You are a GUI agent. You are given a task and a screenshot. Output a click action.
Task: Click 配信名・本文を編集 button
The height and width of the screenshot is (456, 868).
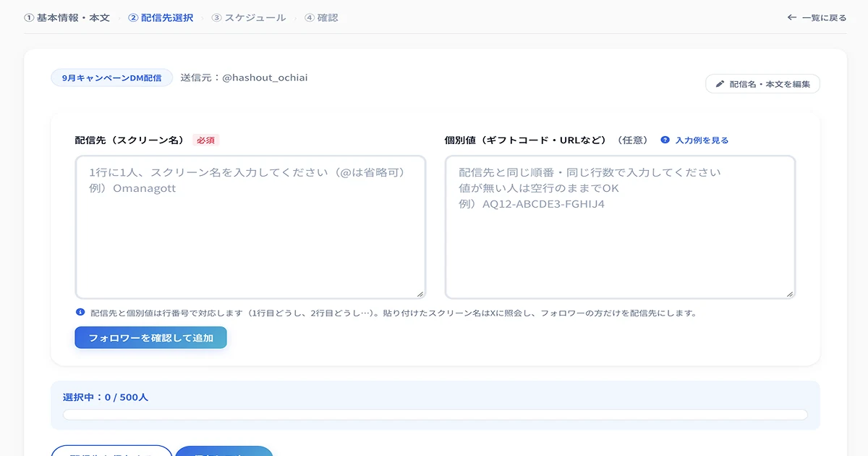click(x=762, y=84)
